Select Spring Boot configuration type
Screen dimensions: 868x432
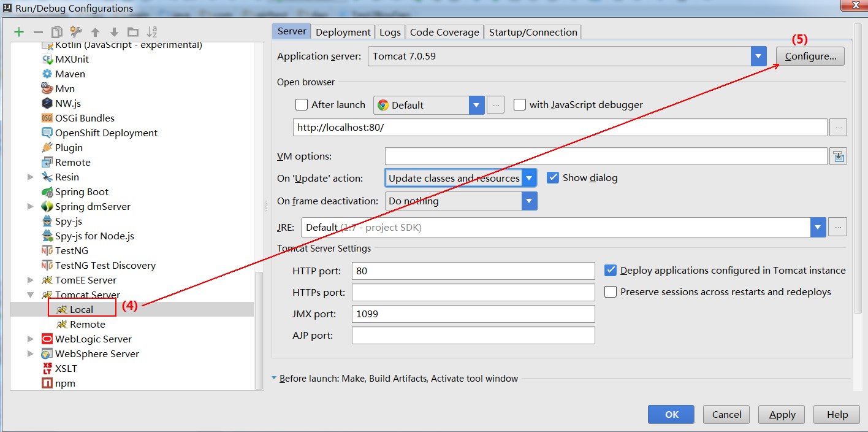(75, 191)
